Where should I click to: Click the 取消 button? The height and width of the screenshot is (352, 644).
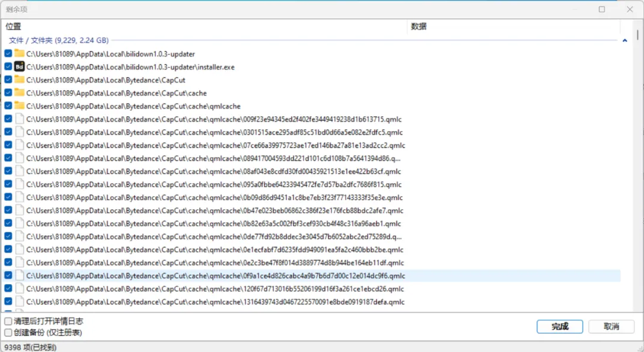pos(612,326)
